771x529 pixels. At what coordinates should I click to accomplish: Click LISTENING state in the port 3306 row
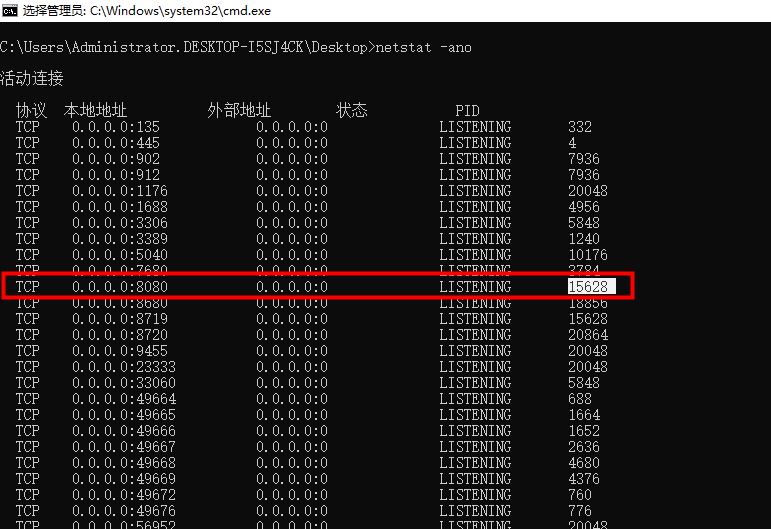[475, 223]
